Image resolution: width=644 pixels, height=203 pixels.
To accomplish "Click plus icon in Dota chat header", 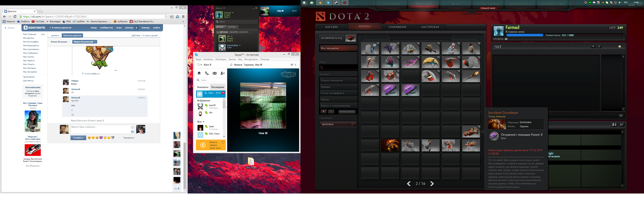I will (593, 47).
